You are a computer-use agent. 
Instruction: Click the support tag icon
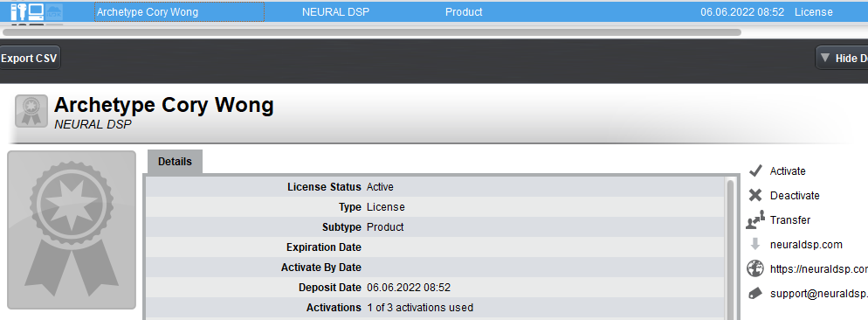click(755, 294)
